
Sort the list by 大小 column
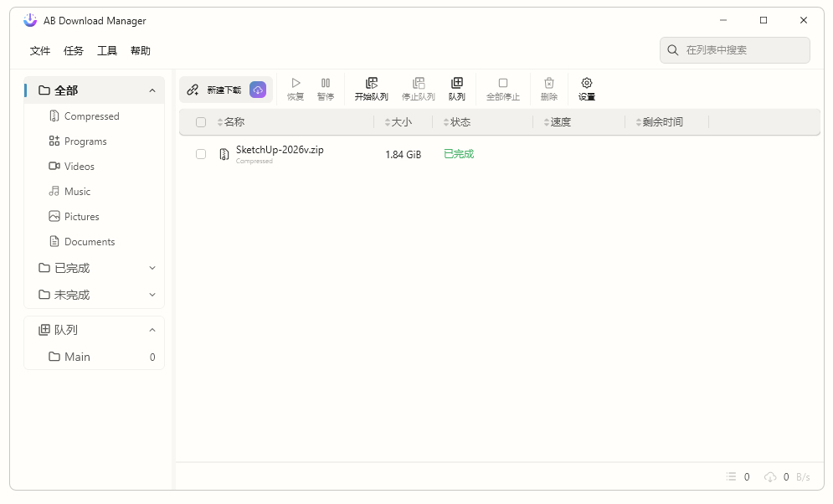pos(401,122)
